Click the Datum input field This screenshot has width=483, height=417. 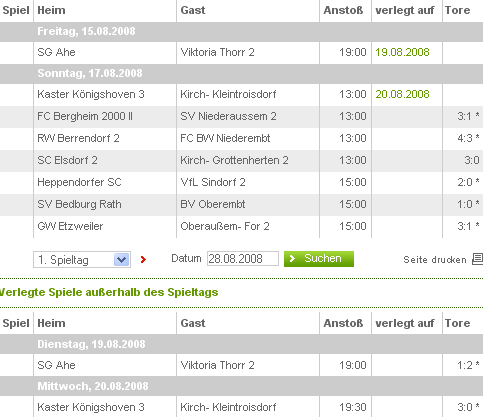(243, 259)
